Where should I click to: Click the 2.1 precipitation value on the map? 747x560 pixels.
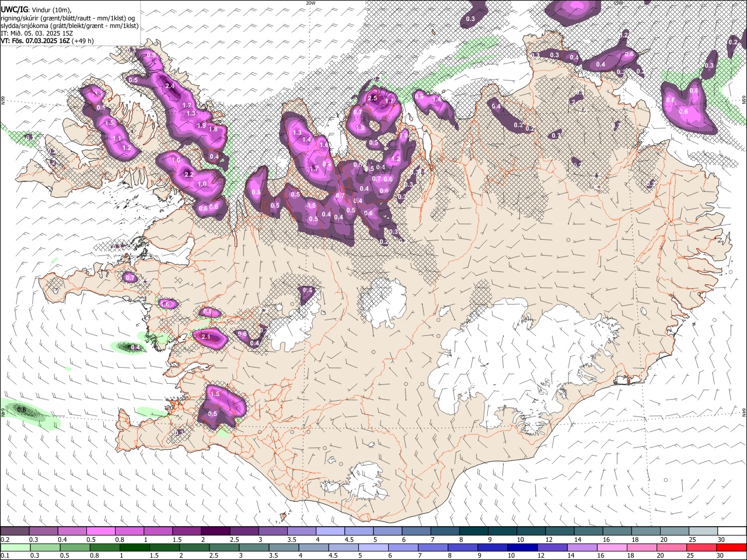205,337
